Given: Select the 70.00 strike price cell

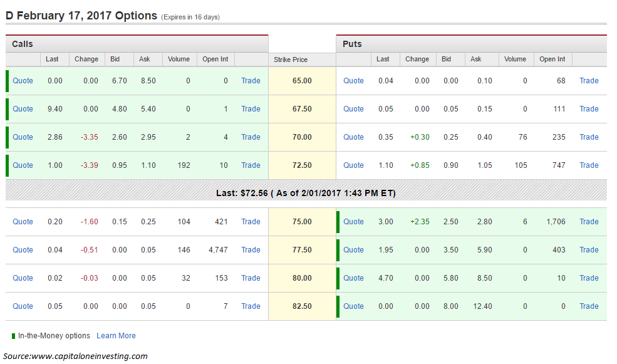Looking at the screenshot, I should click(x=302, y=137).
